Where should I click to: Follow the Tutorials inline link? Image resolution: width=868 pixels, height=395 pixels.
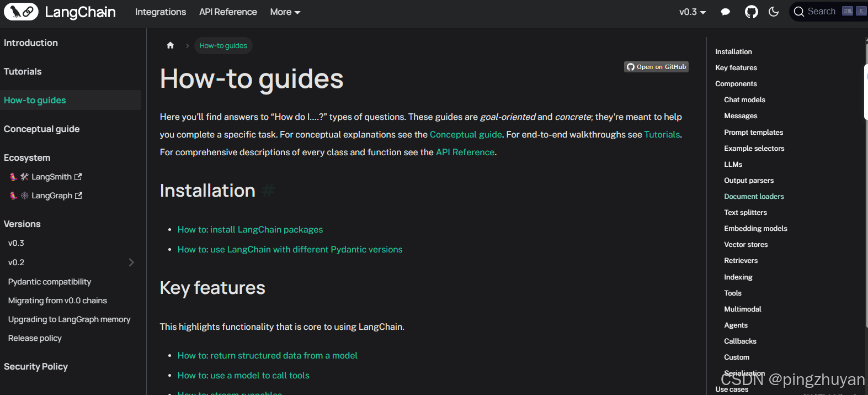[x=662, y=134]
